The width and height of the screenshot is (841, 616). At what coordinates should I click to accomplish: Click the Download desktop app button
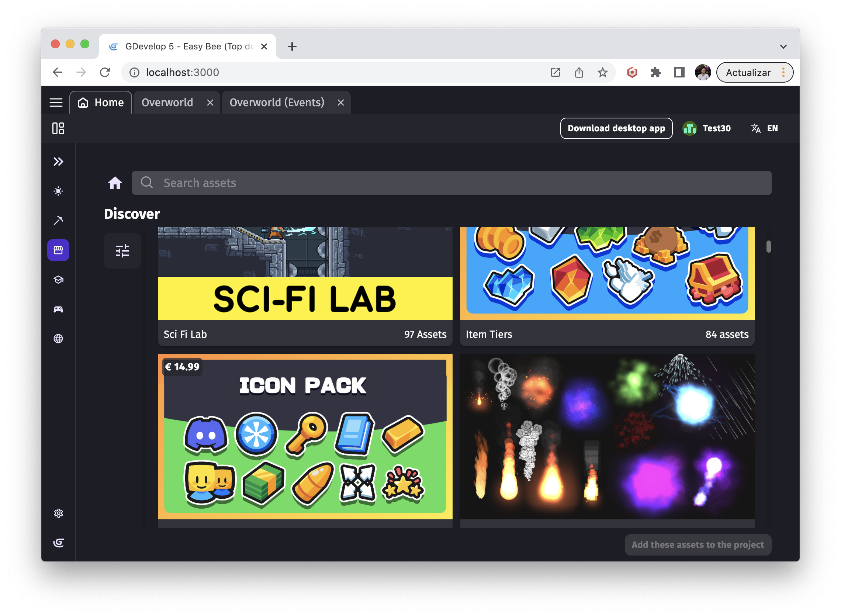coord(616,128)
